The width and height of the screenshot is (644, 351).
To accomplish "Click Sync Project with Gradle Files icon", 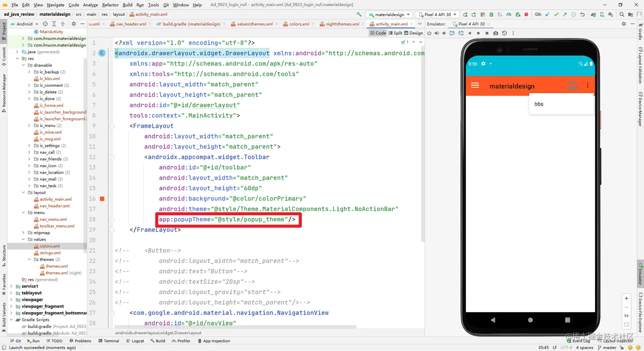I will [593, 14].
